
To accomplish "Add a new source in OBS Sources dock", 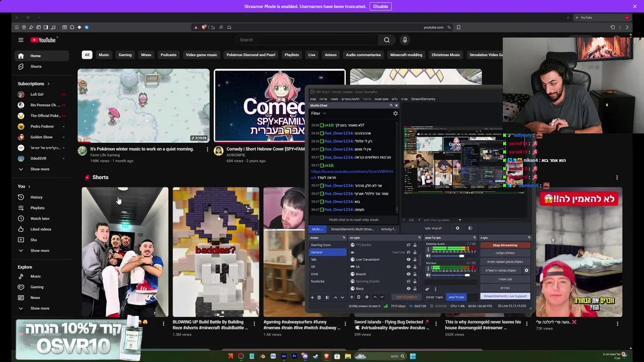I will click(x=352, y=297).
